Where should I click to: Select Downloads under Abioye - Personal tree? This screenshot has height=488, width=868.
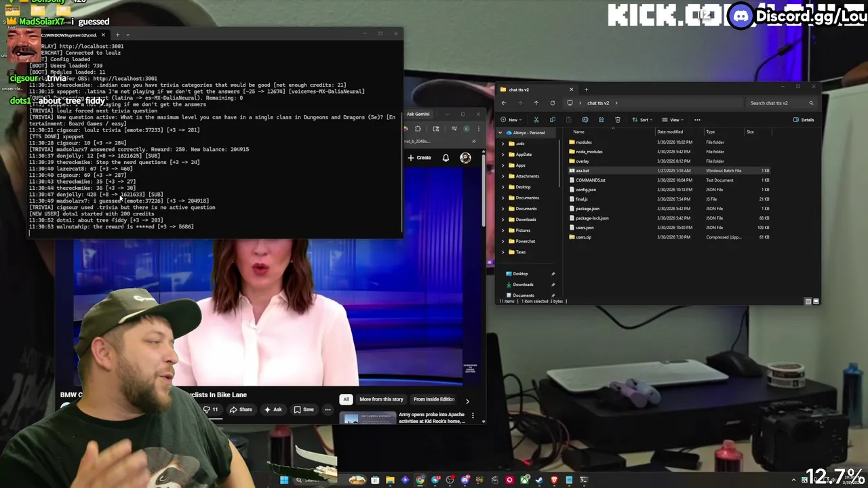click(x=526, y=220)
